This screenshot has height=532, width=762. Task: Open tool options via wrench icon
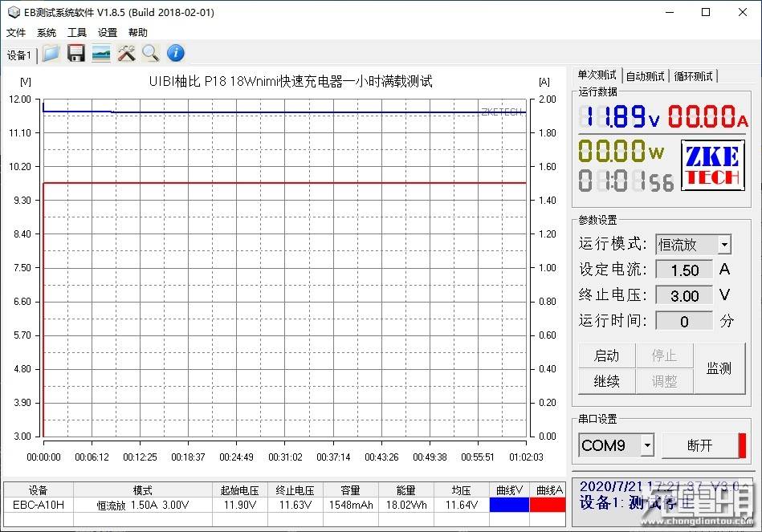click(x=126, y=53)
